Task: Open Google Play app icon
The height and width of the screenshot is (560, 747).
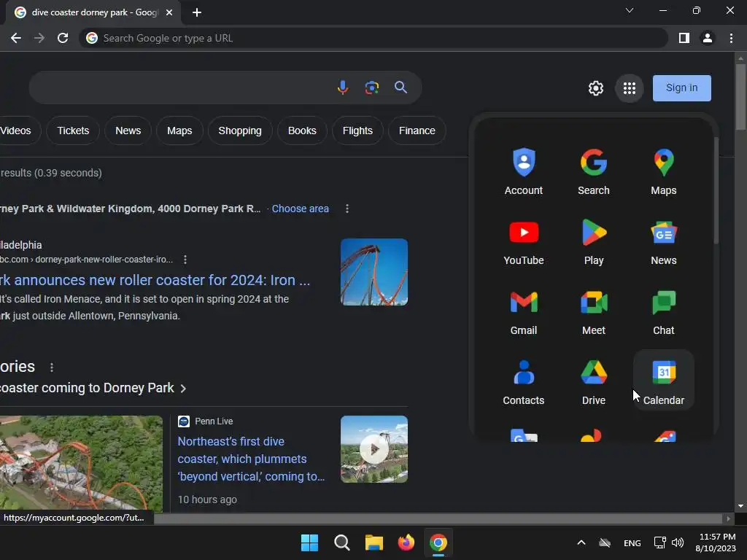Action: coord(594,241)
